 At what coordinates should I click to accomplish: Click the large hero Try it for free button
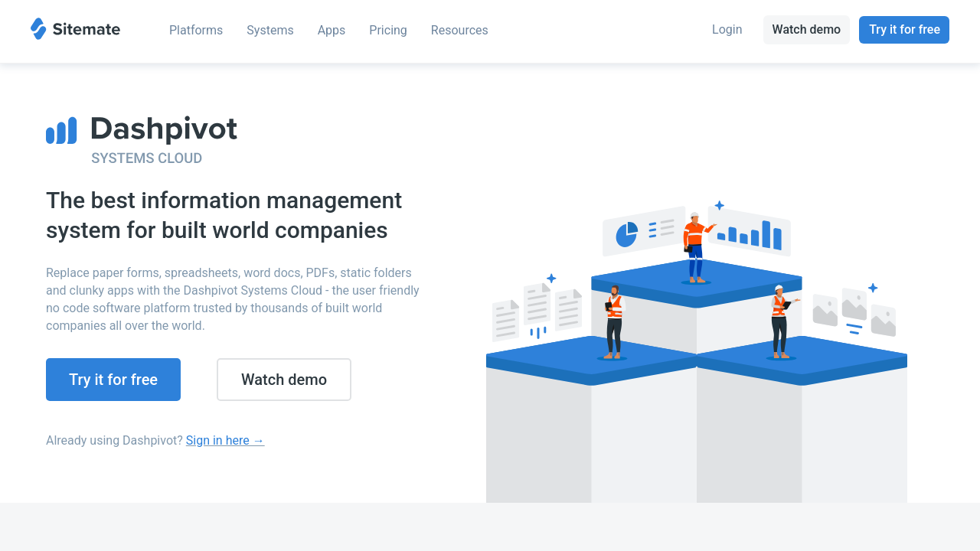pos(113,380)
